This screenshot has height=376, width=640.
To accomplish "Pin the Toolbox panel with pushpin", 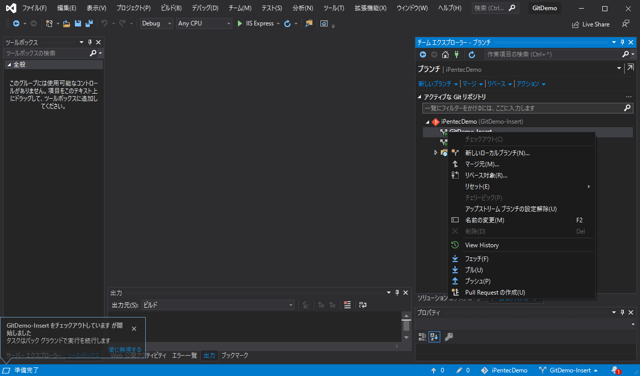I will pyautogui.click(x=90, y=42).
